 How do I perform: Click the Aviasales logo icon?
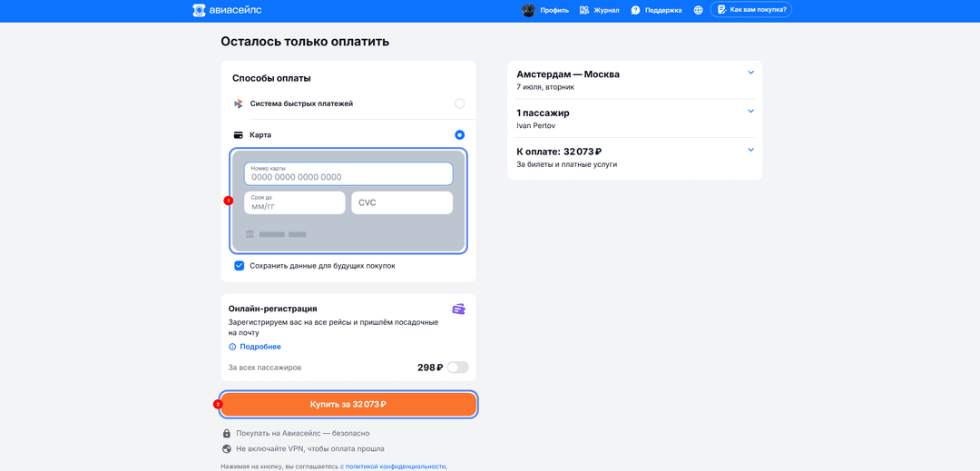199,10
